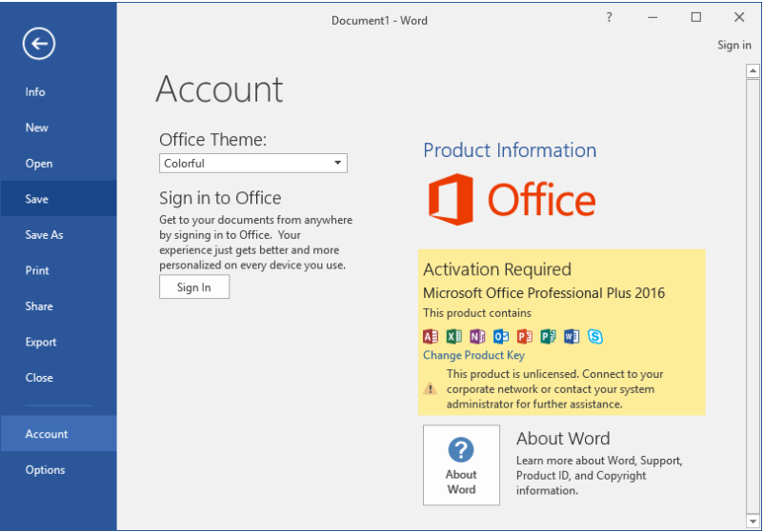Click the 'Account' page heading

tap(219, 89)
